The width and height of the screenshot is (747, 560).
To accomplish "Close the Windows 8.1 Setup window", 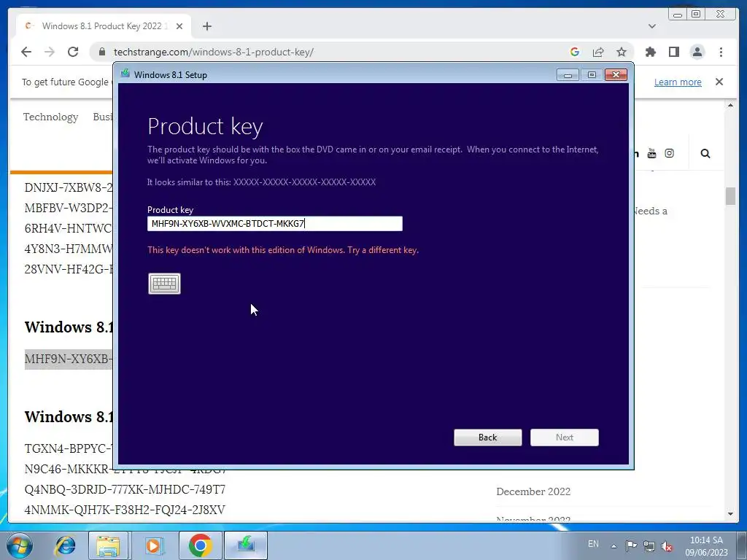I will click(x=616, y=75).
